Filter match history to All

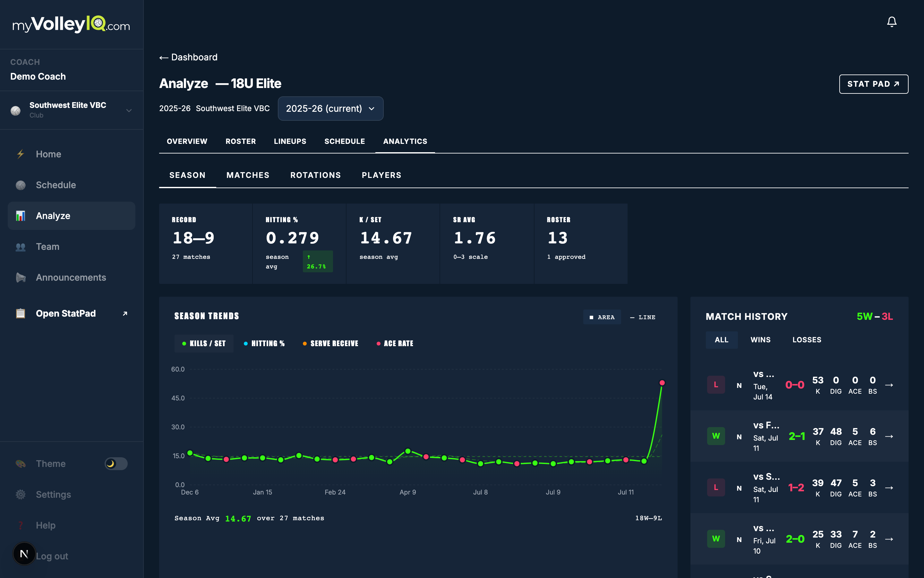[x=722, y=340]
